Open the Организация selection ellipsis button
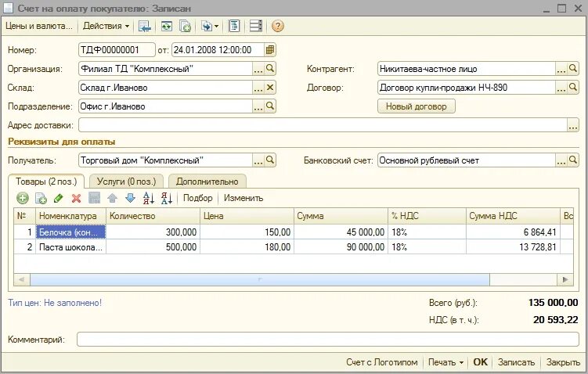The image size is (588, 374). [x=258, y=69]
